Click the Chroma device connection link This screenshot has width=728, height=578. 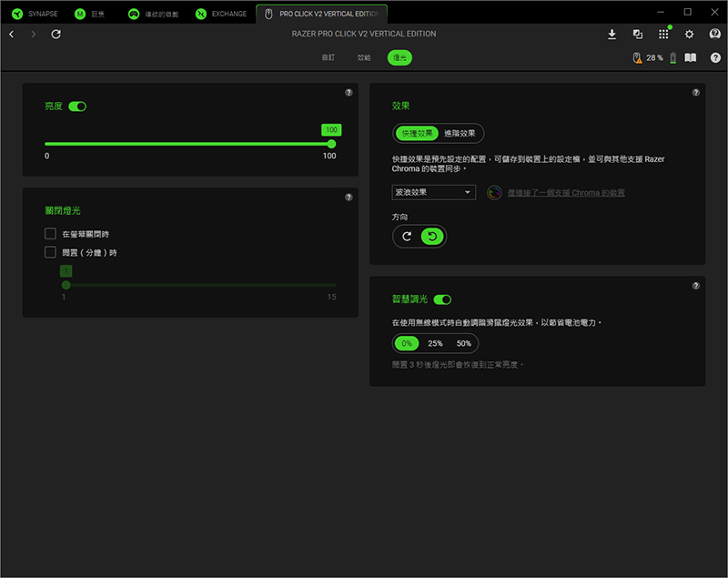pyautogui.click(x=565, y=193)
